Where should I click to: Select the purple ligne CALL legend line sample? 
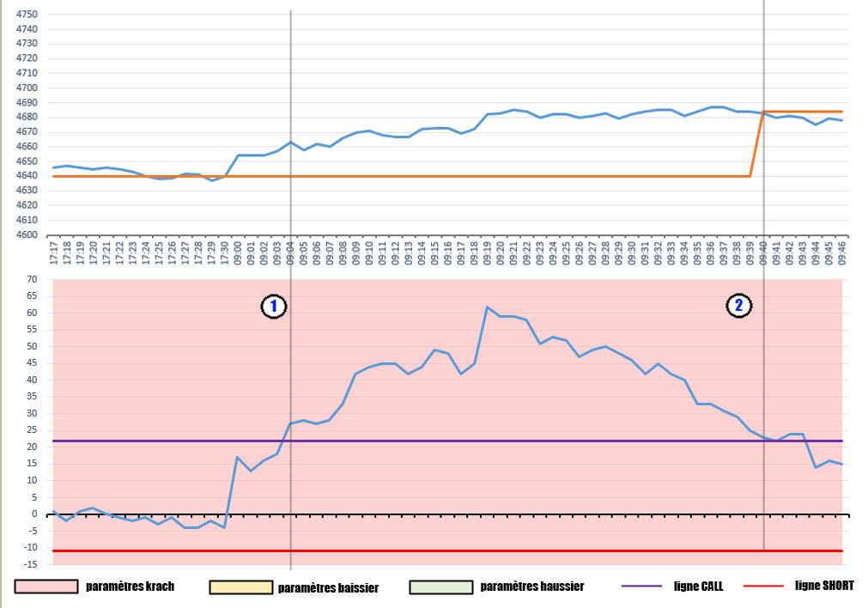pos(641,586)
